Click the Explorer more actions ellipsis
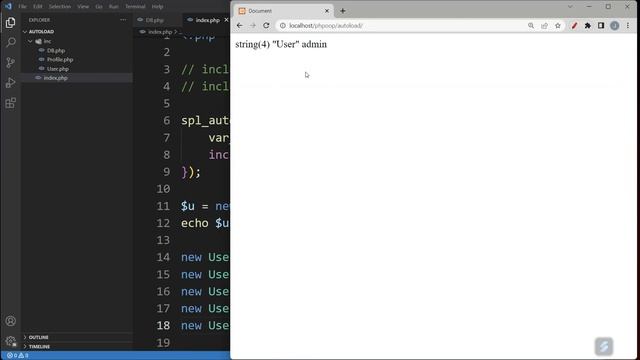Screen dimensions: 640x360 (x=123, y=20)
